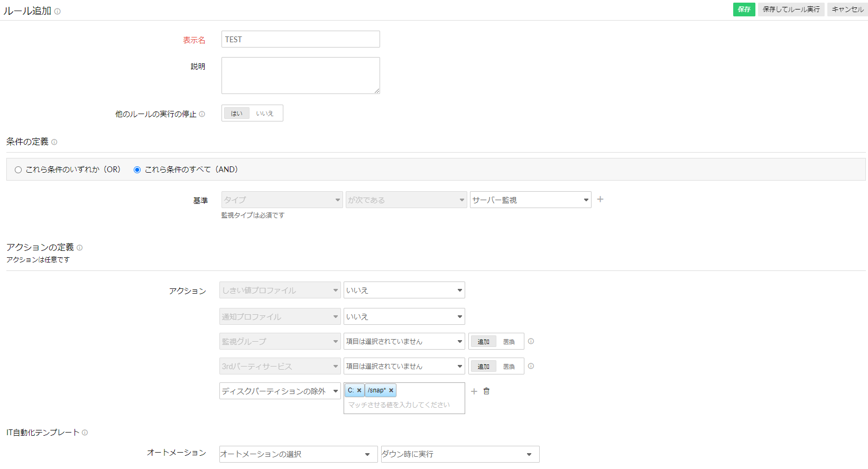Click the info icon next to 条件の定義
Viewport: 868px width, 469px height.
point(54,142)
